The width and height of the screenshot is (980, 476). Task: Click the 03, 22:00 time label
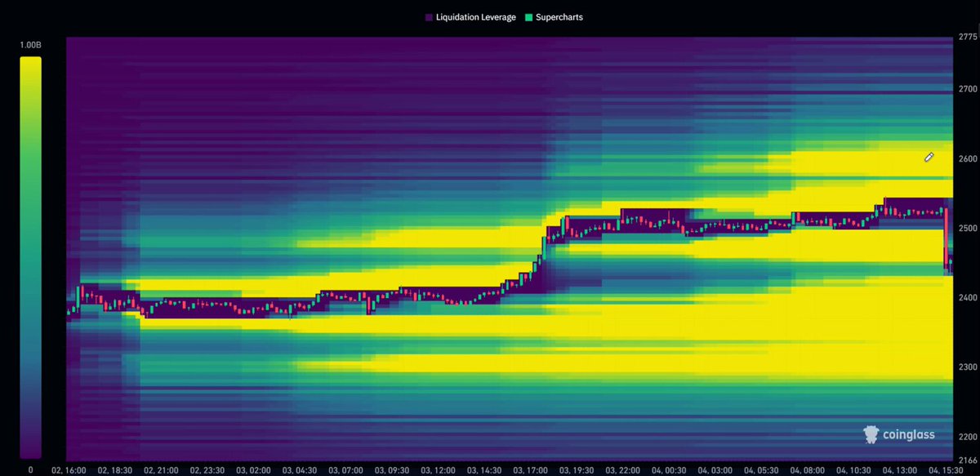pos(623,470)
